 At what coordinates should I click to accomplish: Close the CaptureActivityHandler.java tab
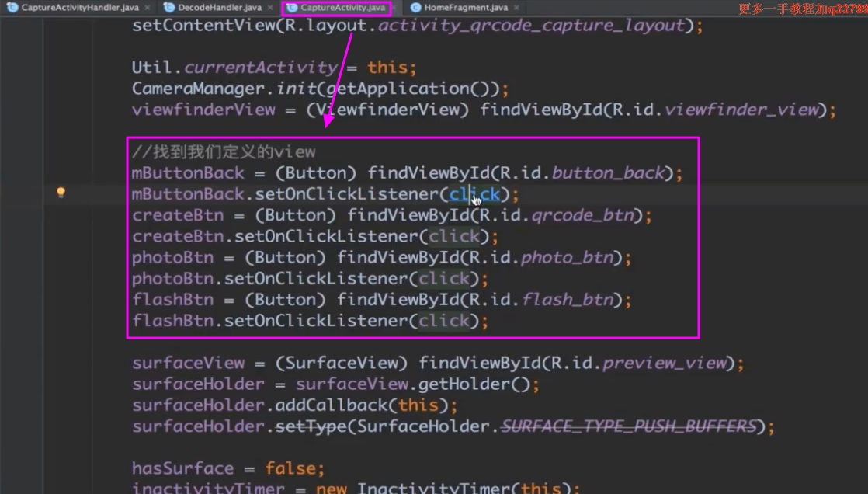click(x=148, y=7)
